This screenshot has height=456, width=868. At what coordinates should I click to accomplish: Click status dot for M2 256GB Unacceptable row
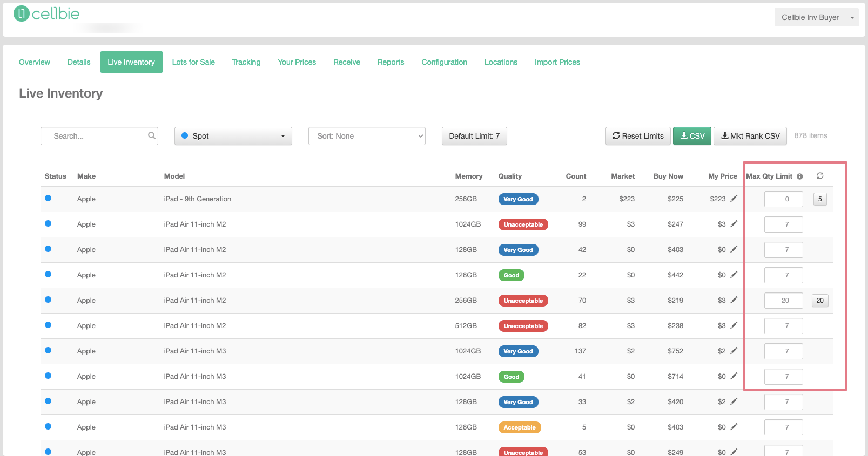tap(48, 300)
